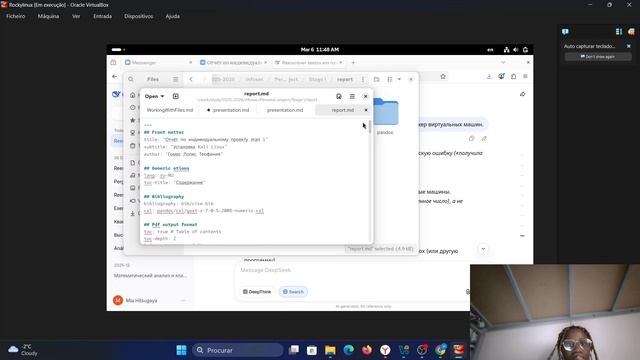Click the report breadcrumb in Files path
The image size is (640, 360).
[x=345, y=79]
